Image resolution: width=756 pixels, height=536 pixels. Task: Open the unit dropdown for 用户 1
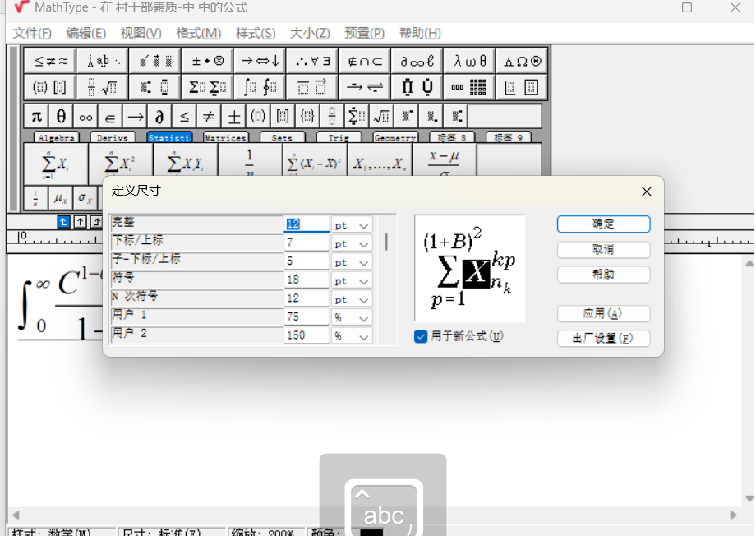[352, 317]
